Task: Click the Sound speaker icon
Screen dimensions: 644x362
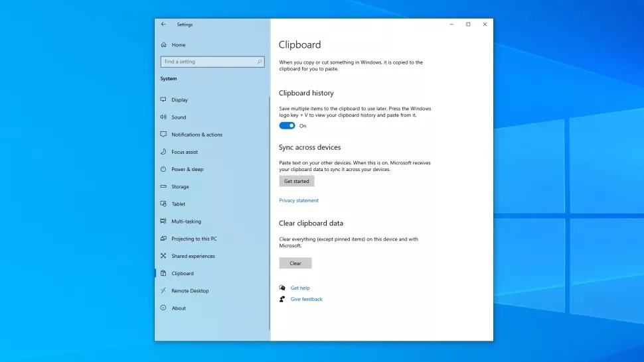Action: (x=163, y=117)
